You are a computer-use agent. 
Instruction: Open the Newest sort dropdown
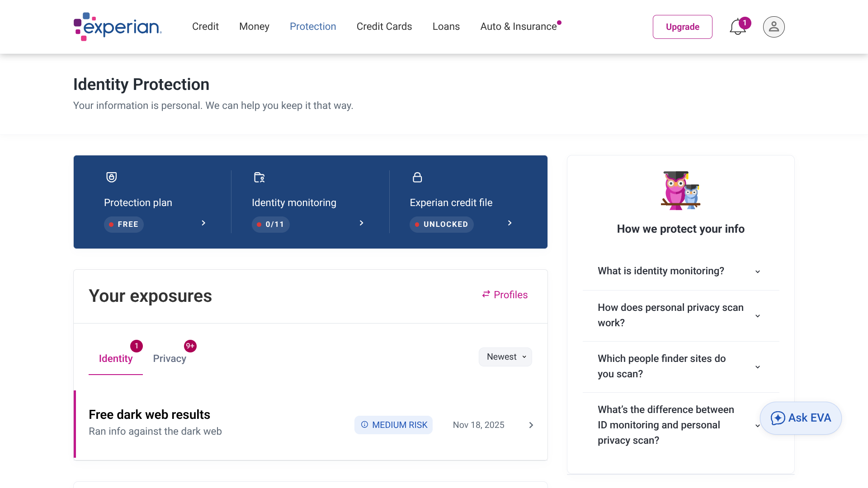[505, 357]
